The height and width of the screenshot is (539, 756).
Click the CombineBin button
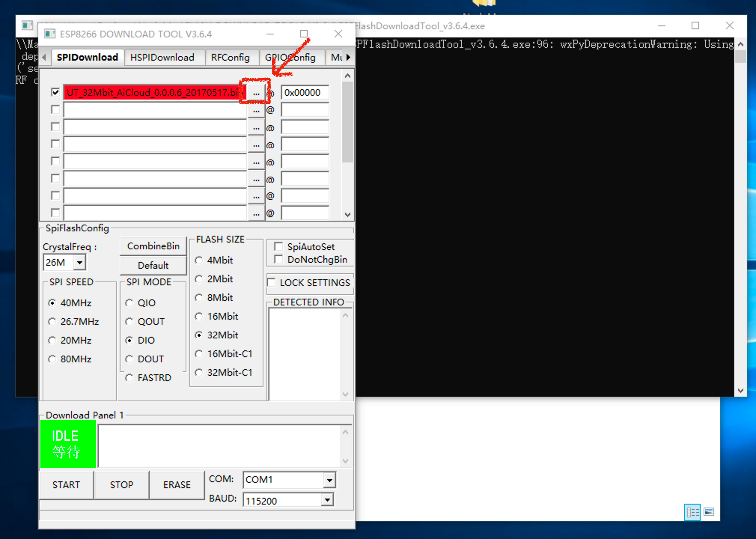coord(153,246)
